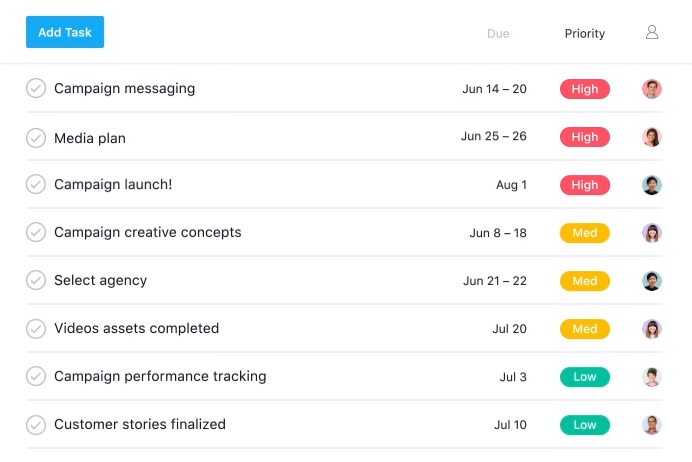Sort by the Priority column header
The width and height of the screenshot is (692, 462).
coord(585,34)
